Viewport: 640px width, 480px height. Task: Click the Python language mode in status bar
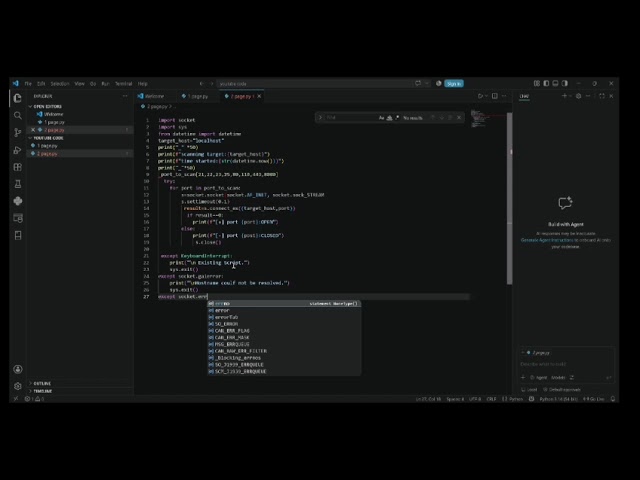pyautogui.click(x=516, y=399)
